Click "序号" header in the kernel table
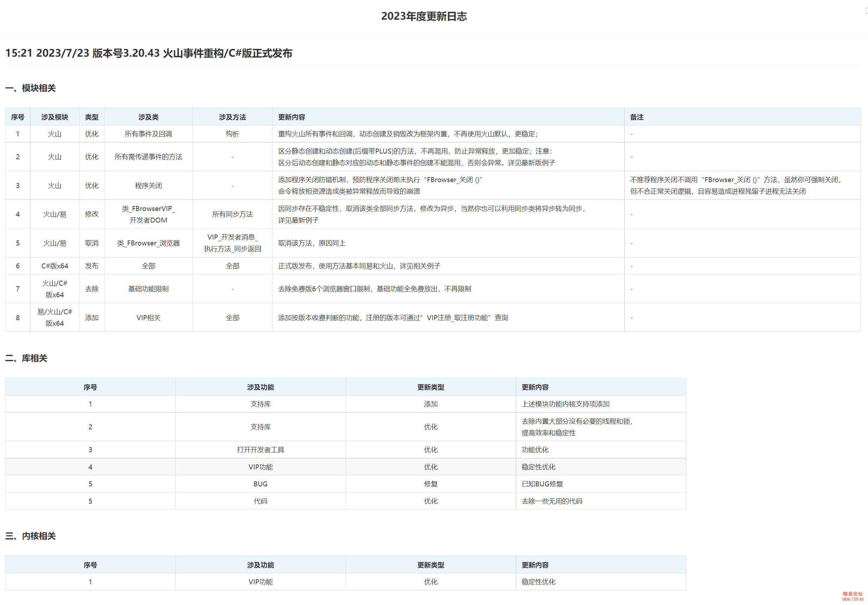The width and height of the screenshot is (868, 605). (90, 565)
